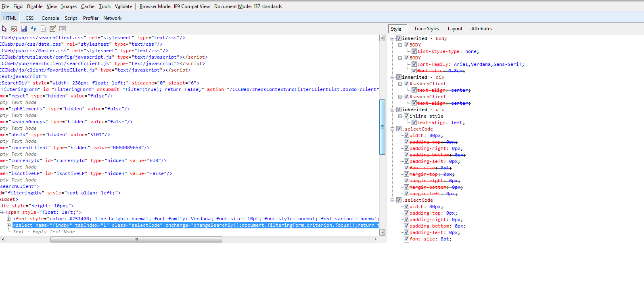The height and width of the screenshot is (291, 644).
Task: Toggle the font-size: 0.8em checkbox
Action: click(414, 71)
